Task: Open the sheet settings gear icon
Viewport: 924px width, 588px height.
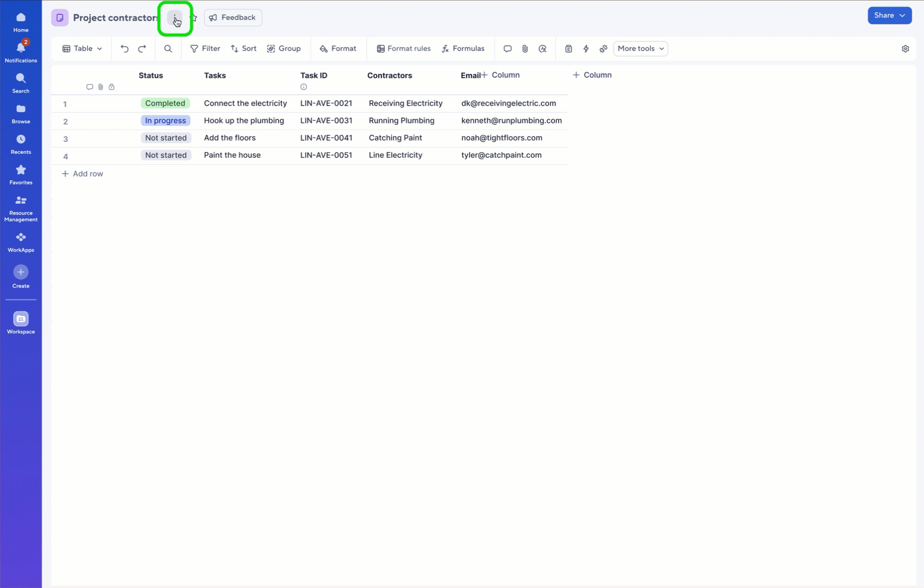Action: (905, 49)
